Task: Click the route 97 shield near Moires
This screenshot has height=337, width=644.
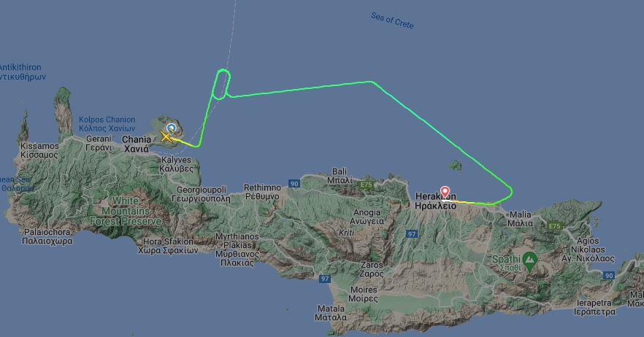Action: (x=324, y=279)
